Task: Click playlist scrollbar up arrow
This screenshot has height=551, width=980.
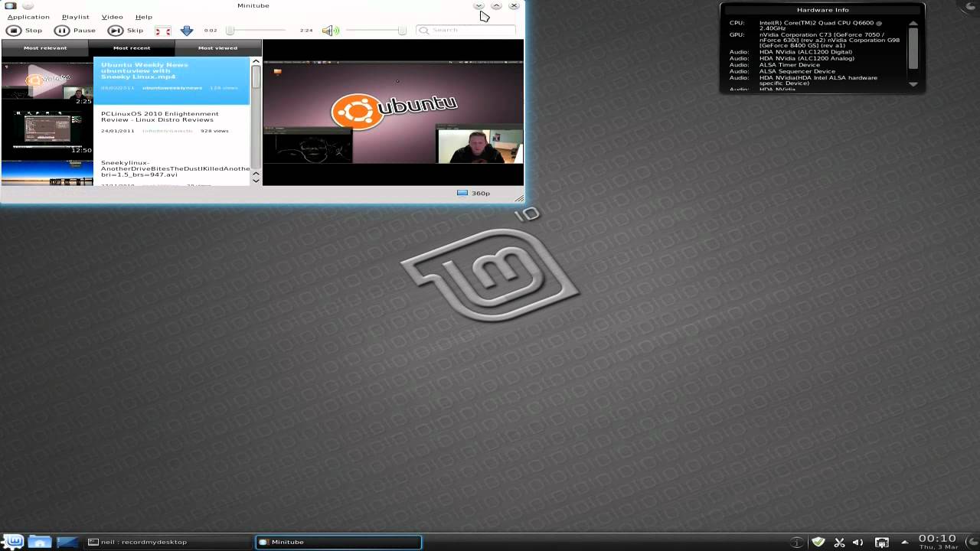Action: 256,60
